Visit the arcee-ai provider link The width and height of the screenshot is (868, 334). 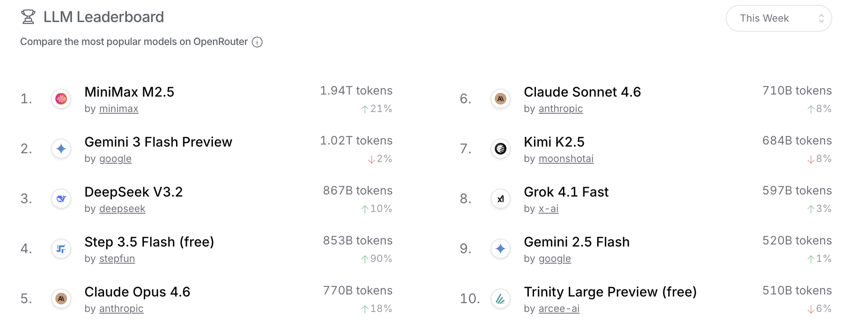[559, 309]
